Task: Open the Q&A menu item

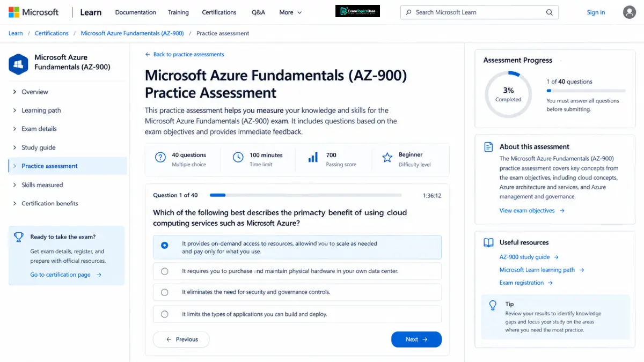Action: [258, 12]
